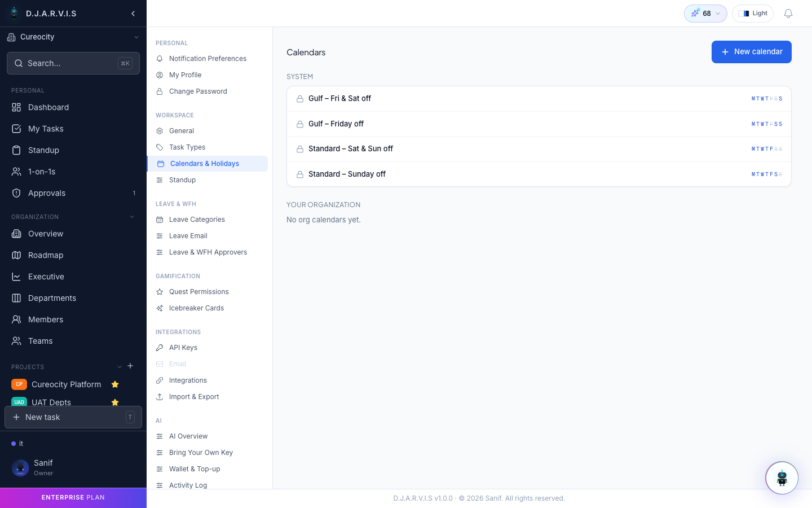
Task: Open API Keys settings
Action: click(x=208, y=348)
